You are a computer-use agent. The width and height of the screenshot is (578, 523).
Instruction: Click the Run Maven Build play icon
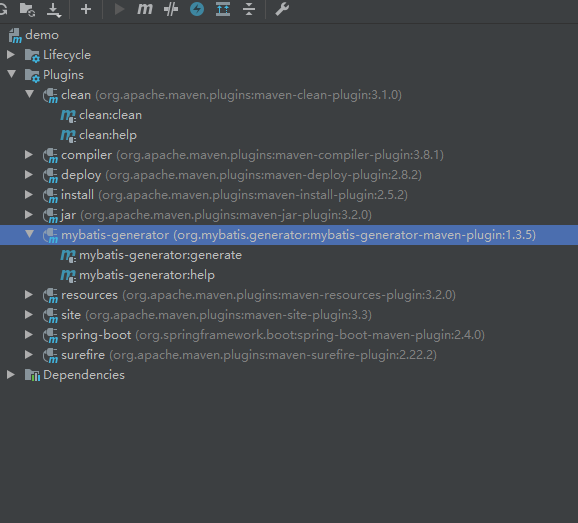[x=119, y=9]
